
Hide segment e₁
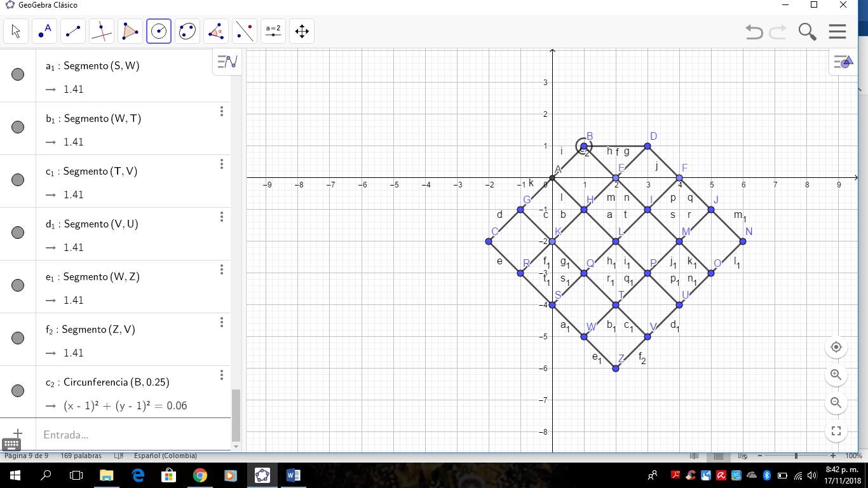(x=17, y=287)
